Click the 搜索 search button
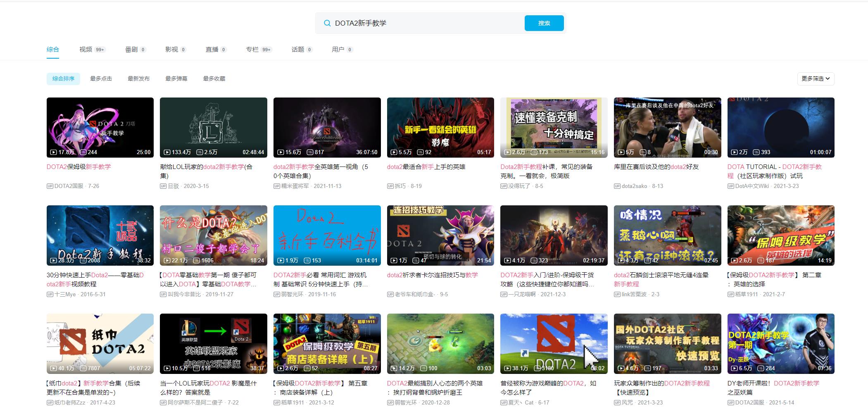This screenshot has width=868, height=414. coord(544,23)
